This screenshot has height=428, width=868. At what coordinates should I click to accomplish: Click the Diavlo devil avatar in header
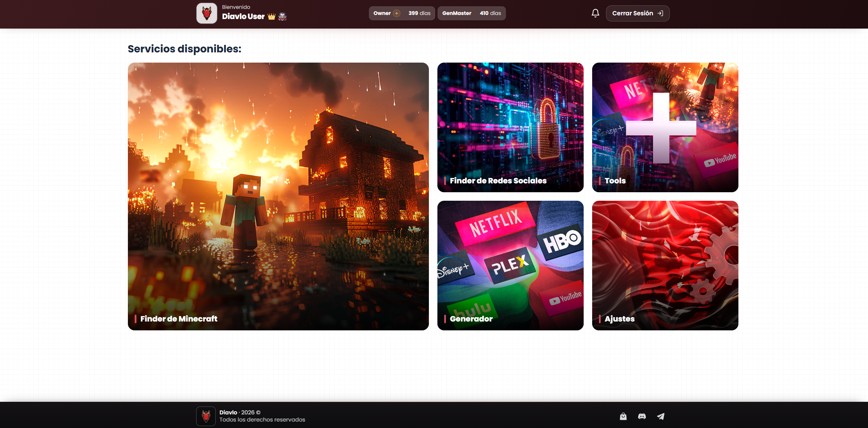[x=207, y=13]
